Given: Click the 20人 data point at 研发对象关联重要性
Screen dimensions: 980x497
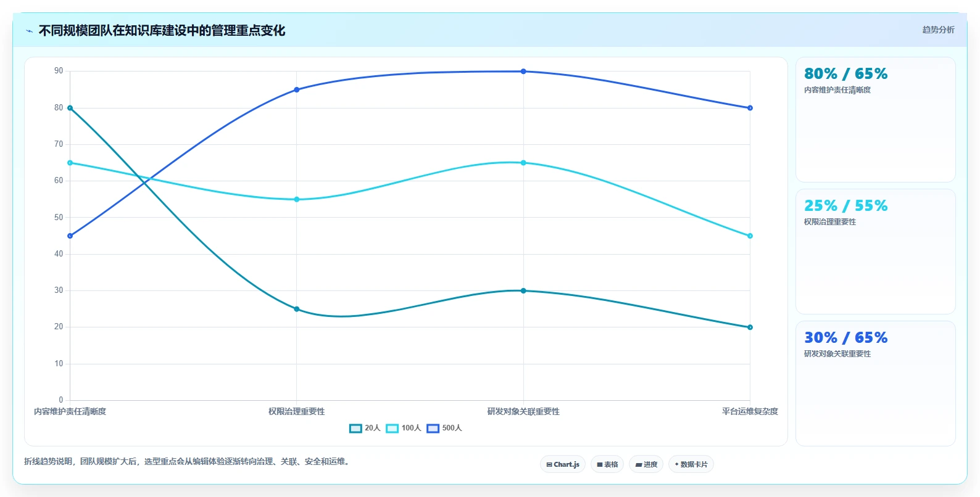Looking at the screenshot, I should click(523, 290).
